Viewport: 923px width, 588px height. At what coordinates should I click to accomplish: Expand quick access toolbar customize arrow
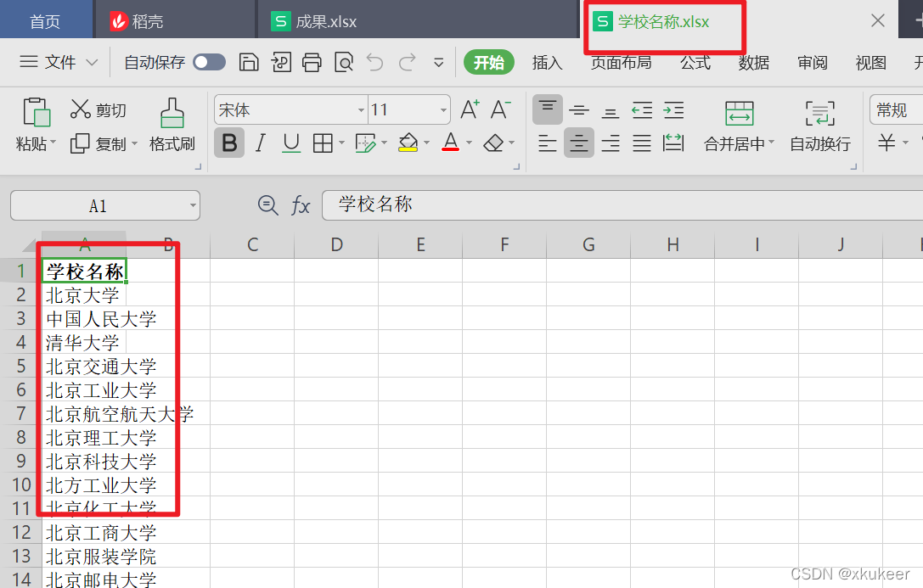(x=438, y=62)
